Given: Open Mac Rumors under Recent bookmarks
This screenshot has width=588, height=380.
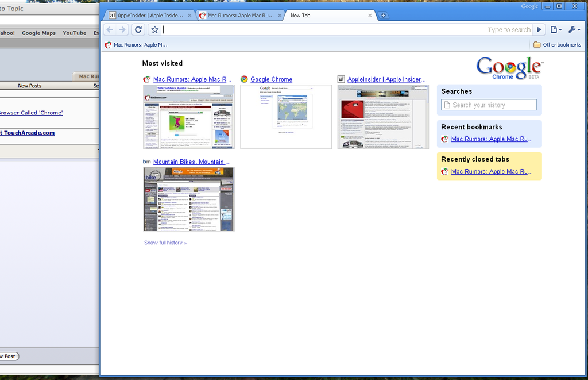Looking at the screenshot, I should (492, 139).
